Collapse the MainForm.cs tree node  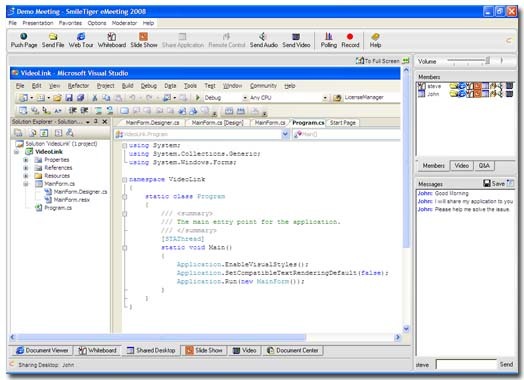[26, 184]
